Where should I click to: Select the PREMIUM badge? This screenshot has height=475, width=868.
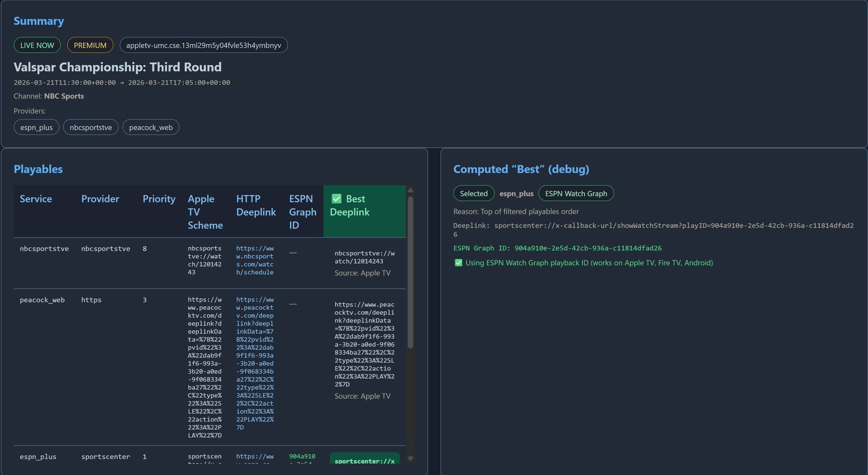[x=90, y=45]
